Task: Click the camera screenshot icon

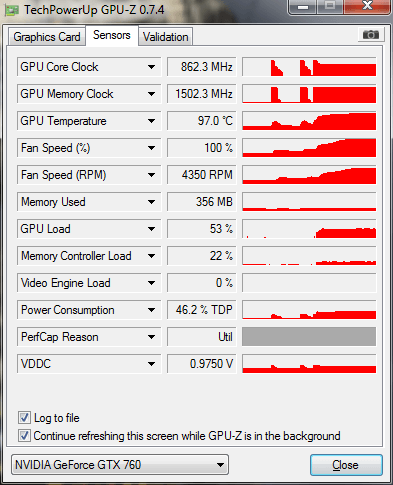Action: tap(371, 35)
